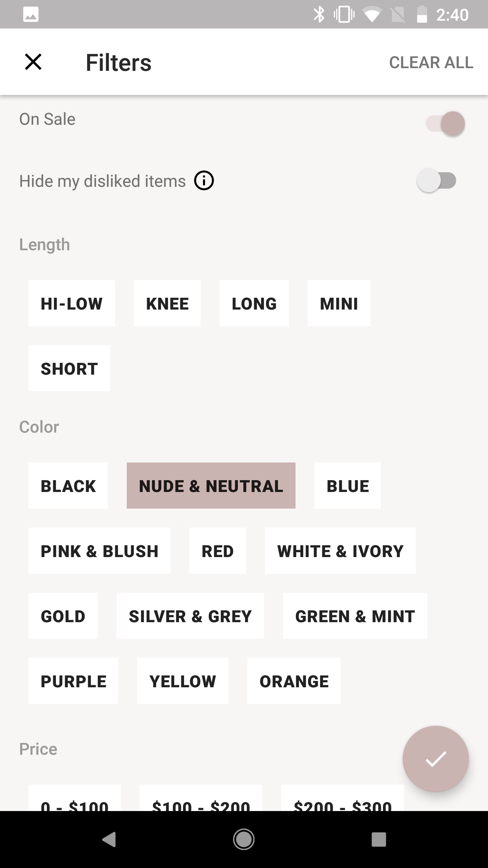Image resolution: width=488 pixels, height=868 pixels.
Task: Open recent apps with square icon
Action: [x=379, y=840]
